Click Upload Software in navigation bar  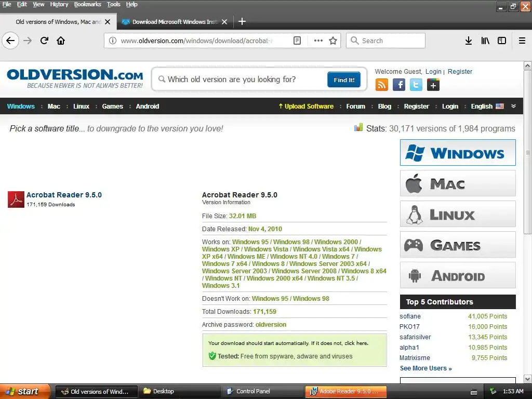[x=306, y=106]
